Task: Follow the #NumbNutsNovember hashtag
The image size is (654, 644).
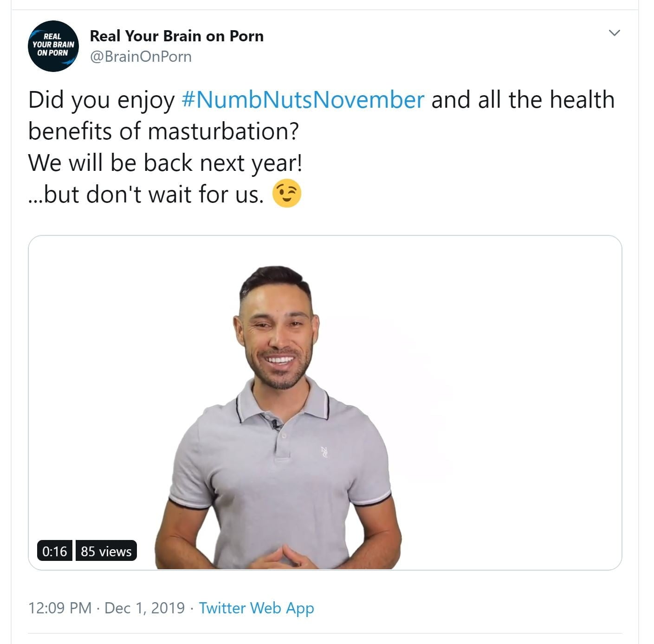Action: click(x=303, y=100)
